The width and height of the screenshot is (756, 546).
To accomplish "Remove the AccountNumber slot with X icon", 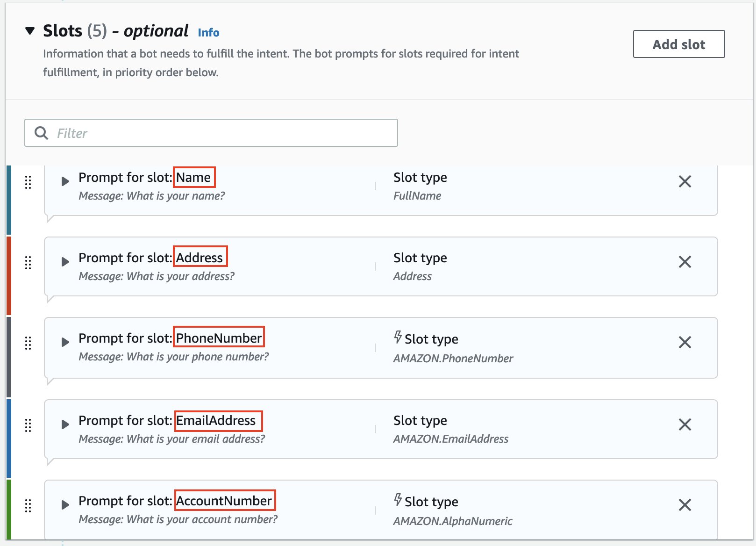I will [x=685, y=505].
